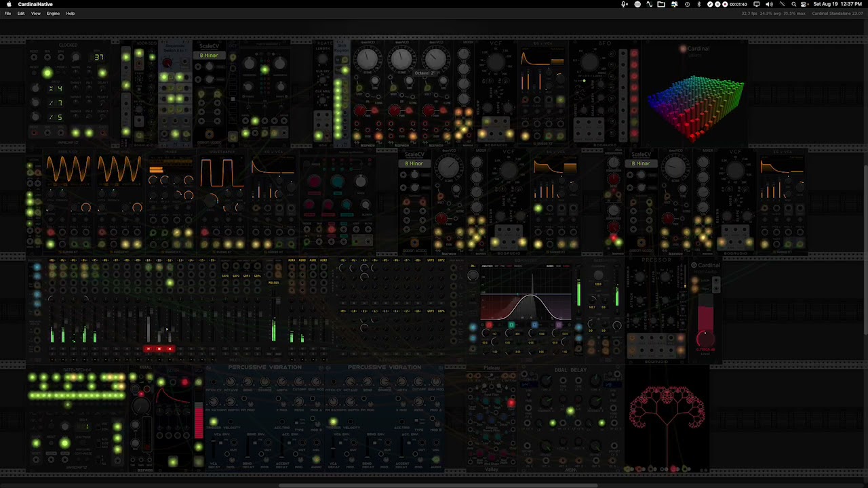This screenshot has width=868, height=488.
Task: Click the Clocked ratio display showing / 5
Action: pyautogui.click(x=55, y=117)
